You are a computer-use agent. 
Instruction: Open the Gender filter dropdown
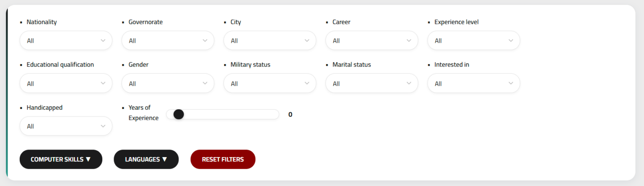coord(168,83)
